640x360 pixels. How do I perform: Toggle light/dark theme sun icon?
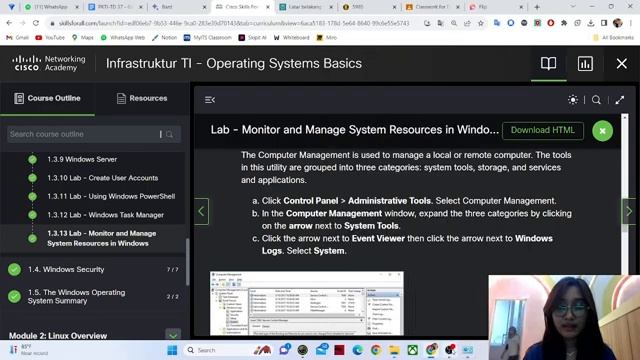573,100
